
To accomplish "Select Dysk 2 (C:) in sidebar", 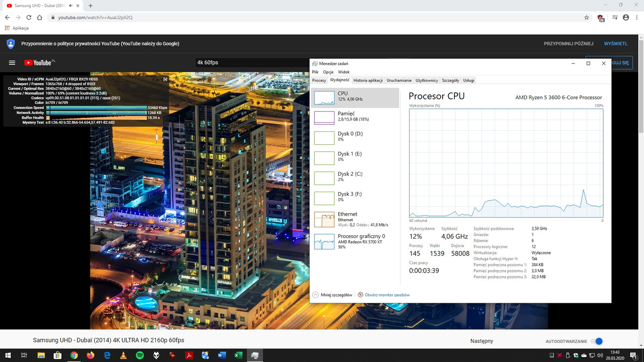I will [355, 178].
